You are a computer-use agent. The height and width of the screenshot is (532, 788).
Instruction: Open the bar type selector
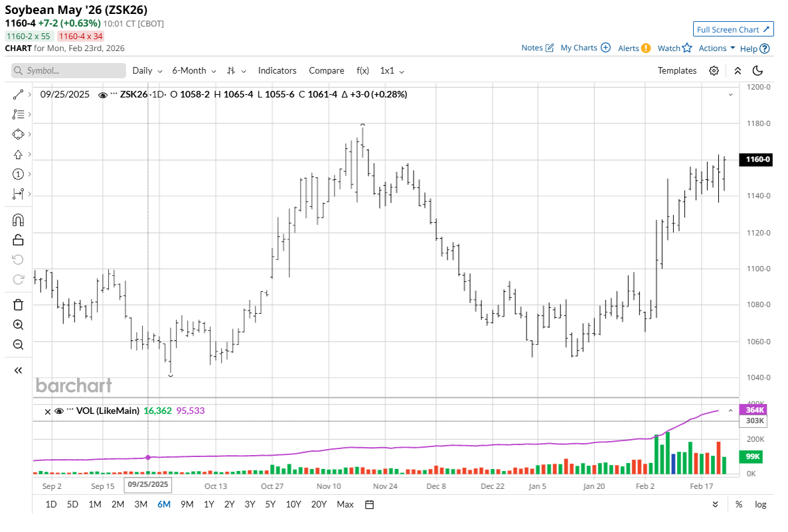(236, 71)
